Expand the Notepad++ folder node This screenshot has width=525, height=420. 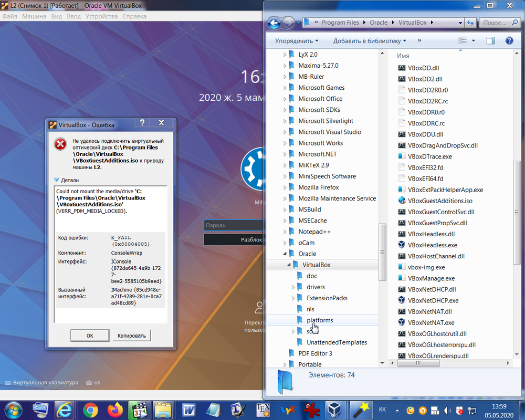(x=285, y=232)
